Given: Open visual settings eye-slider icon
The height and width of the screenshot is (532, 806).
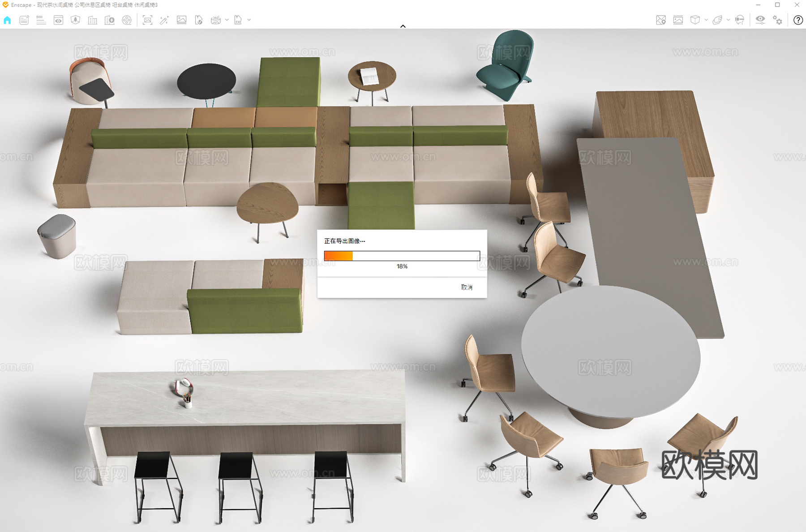Looking at the screenshot, I should click(x=760, y=20).
